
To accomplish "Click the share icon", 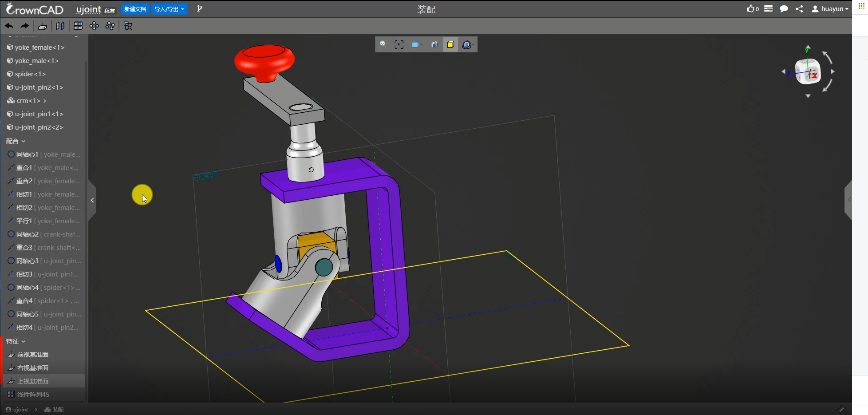I will coord(799,9).
